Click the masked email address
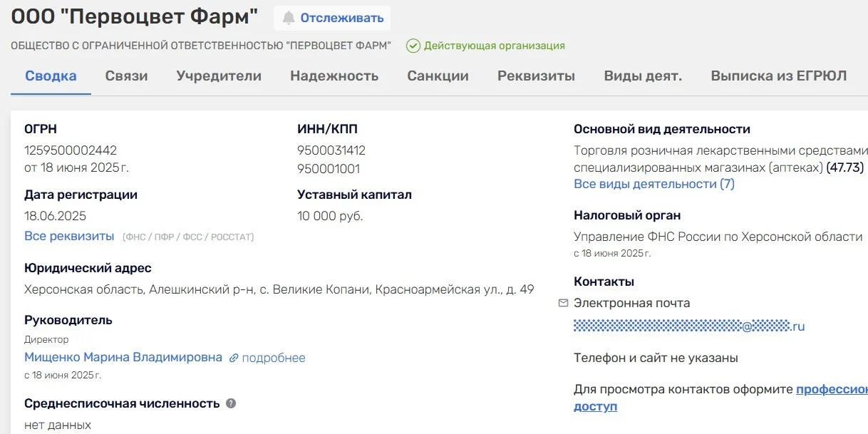868x434 pixels. click(688, 326)
